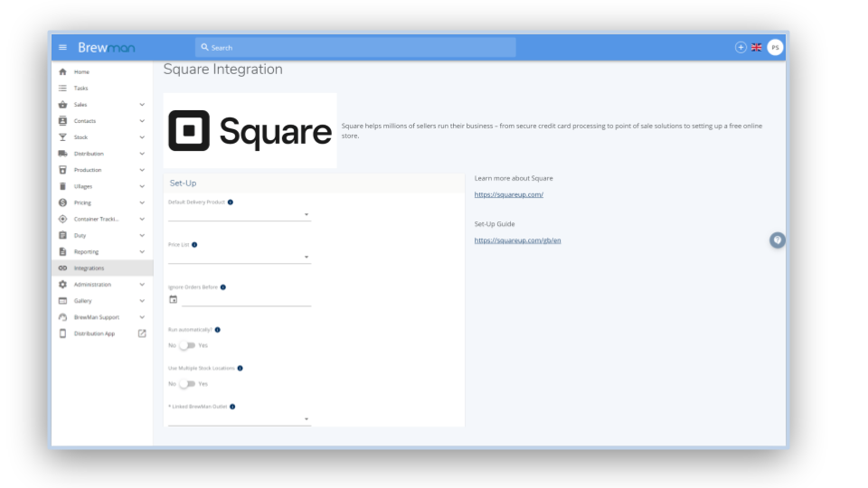Click the Container Tracking target icon
The width and height of the screenshot is (868, 488).
(62, 219)
